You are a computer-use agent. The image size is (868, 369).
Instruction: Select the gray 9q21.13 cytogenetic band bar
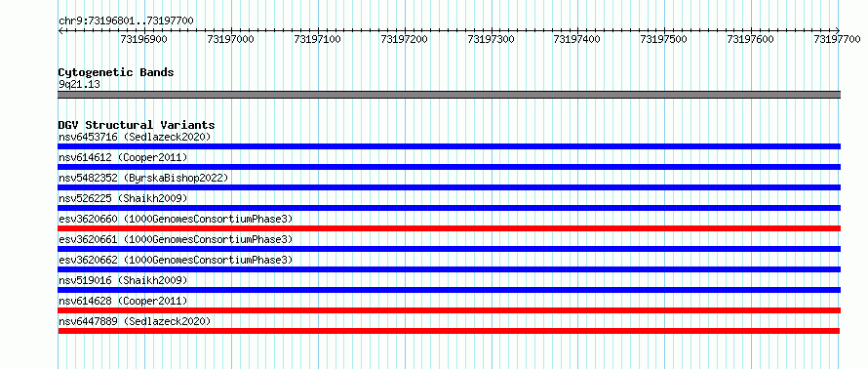click(450, 95)
